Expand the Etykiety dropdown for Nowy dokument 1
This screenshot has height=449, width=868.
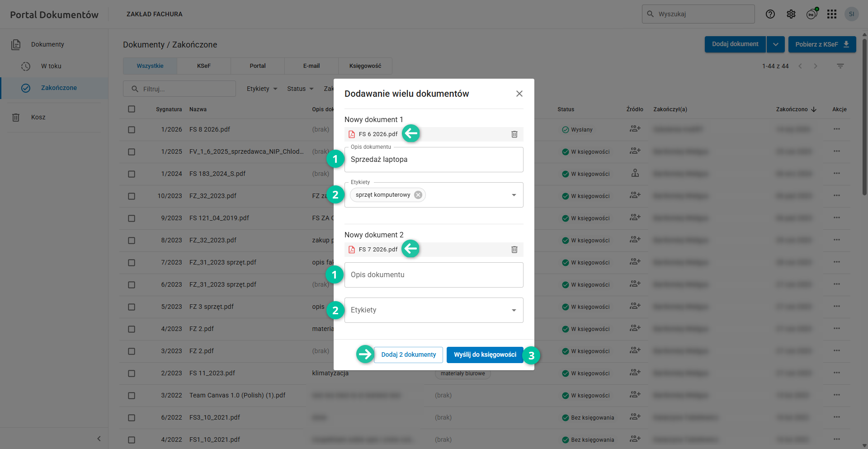click(514, 195)
